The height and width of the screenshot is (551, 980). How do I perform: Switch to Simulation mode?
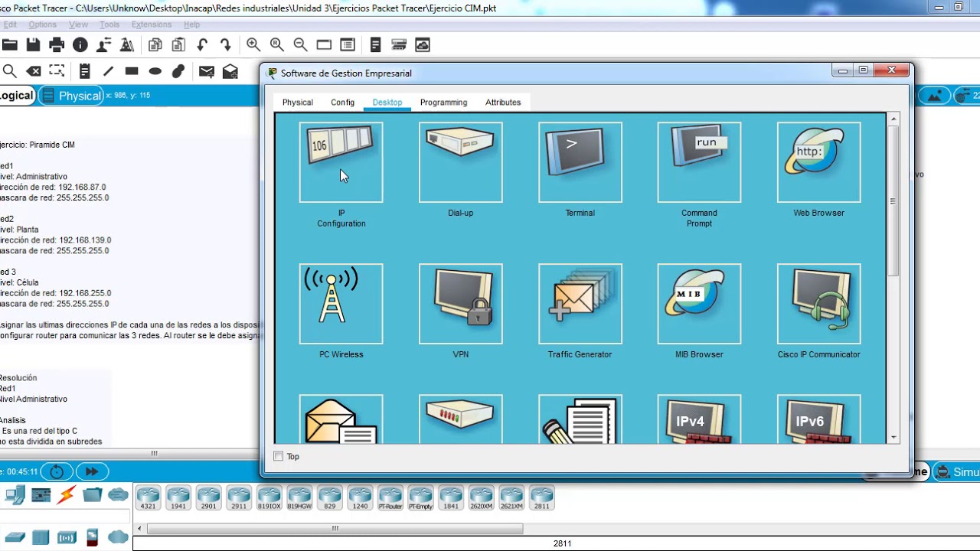point(957,472)
